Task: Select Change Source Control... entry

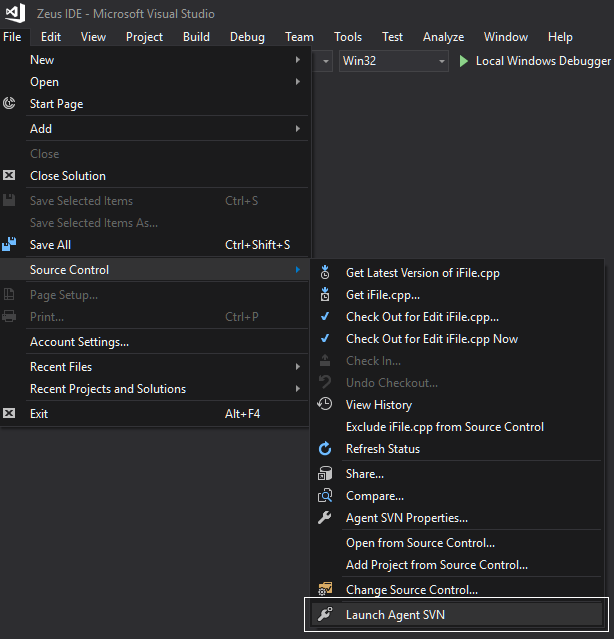Action: tap(457, 589)
